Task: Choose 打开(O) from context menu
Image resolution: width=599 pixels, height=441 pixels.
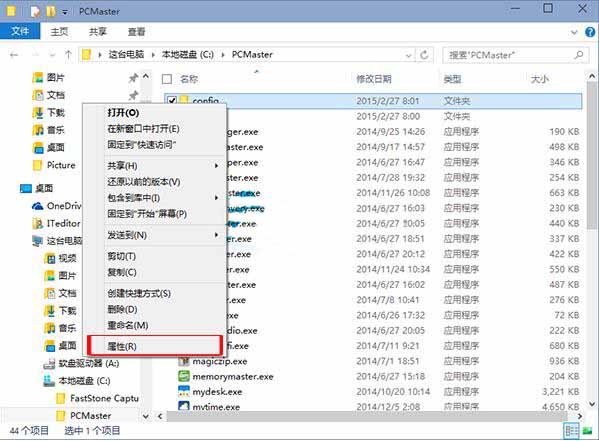Action: pos(123,113)
